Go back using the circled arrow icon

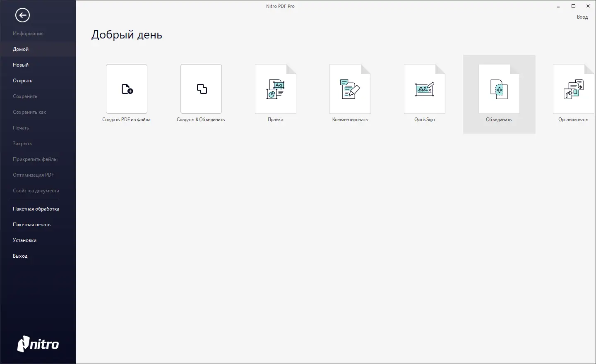(22, 15)
